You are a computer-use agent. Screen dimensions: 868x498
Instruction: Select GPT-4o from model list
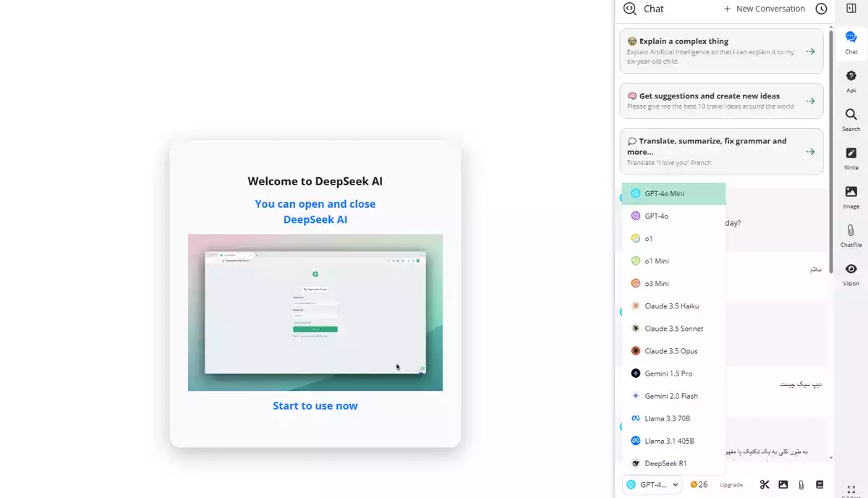pyautogui.click(x=673, y=216)
